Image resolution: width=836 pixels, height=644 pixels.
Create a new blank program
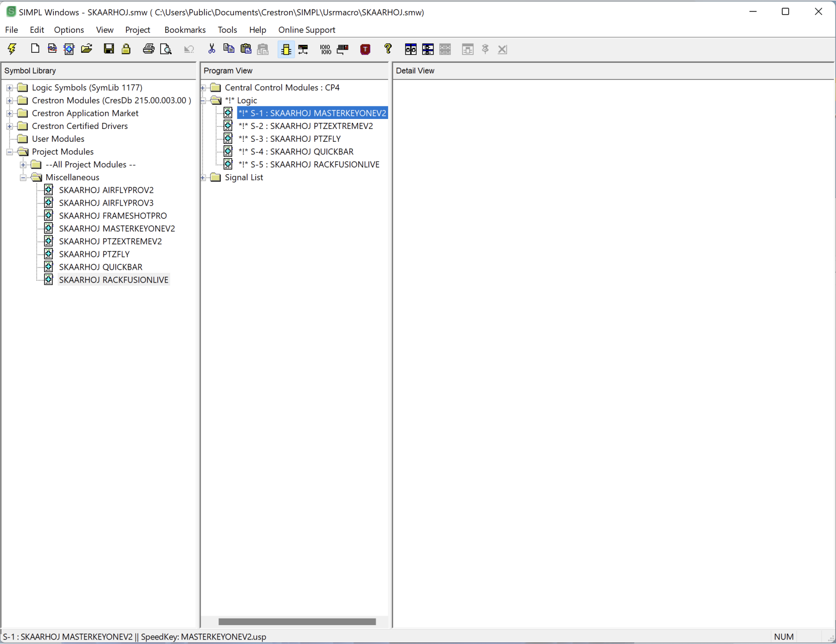[x=35, y=49]
